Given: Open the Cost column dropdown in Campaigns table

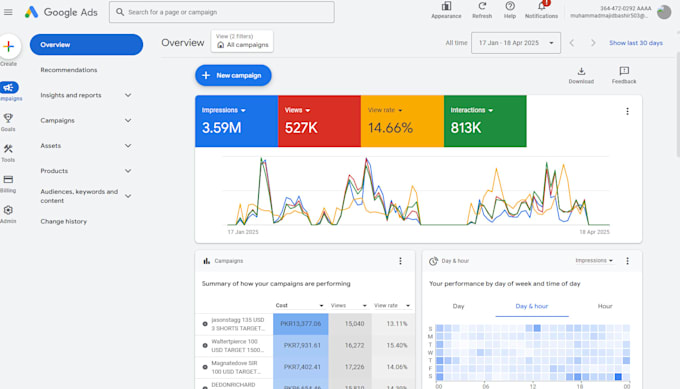Looking at the screenshot, I should point(300,305).
